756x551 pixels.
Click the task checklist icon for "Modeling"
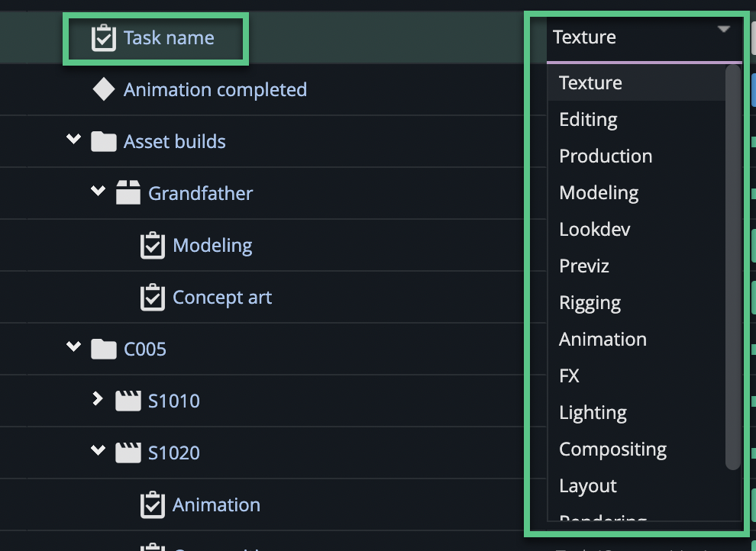tap(153, 245)
